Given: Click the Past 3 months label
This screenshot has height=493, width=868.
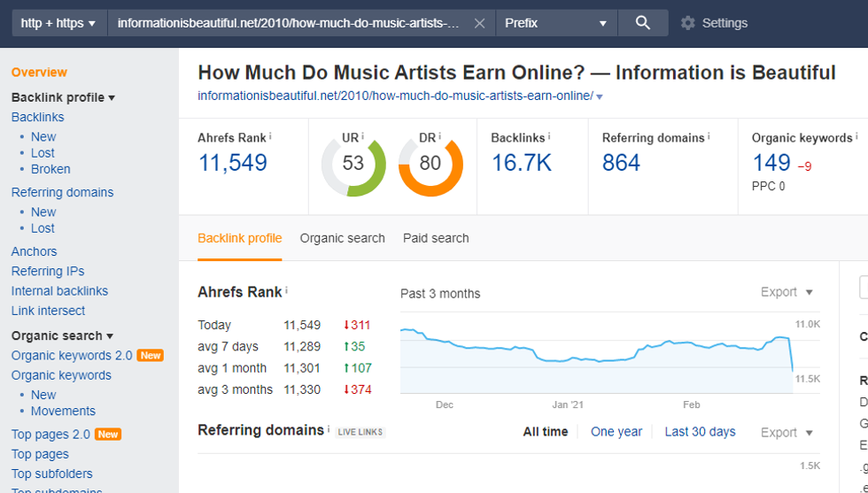Looking at the screenshot, I should click(440, 294).
